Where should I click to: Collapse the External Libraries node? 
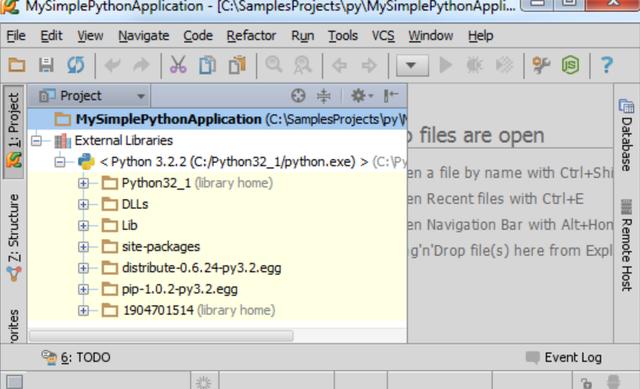point(36,141)
